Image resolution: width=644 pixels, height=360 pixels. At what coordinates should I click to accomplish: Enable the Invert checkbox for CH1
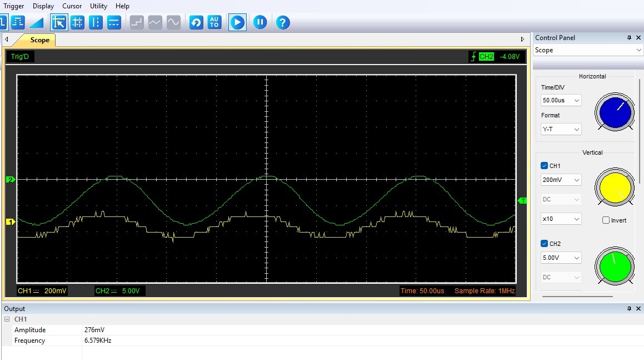[x=606, y=220]
